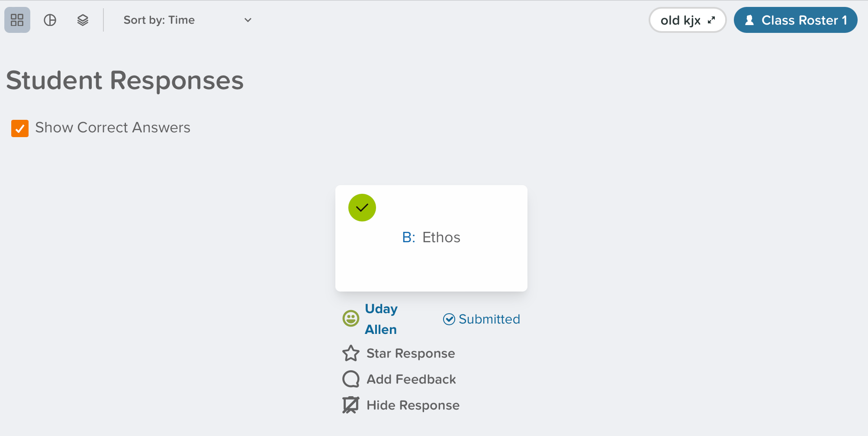This screenshot has width=868, height=436.
Task: Click the green correct checkmark badge
Action: 362,208
